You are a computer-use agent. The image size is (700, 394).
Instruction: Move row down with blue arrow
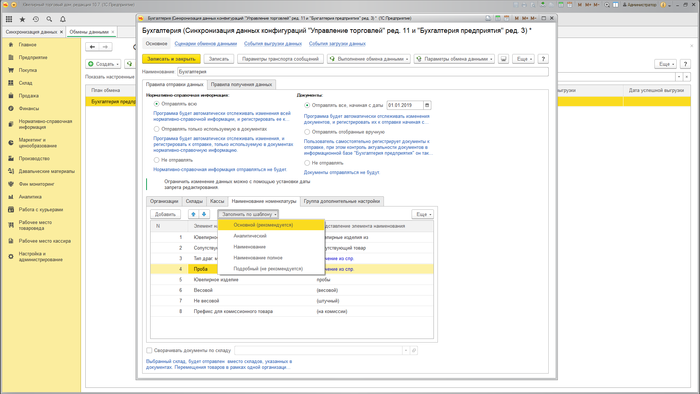click(204, 214)
